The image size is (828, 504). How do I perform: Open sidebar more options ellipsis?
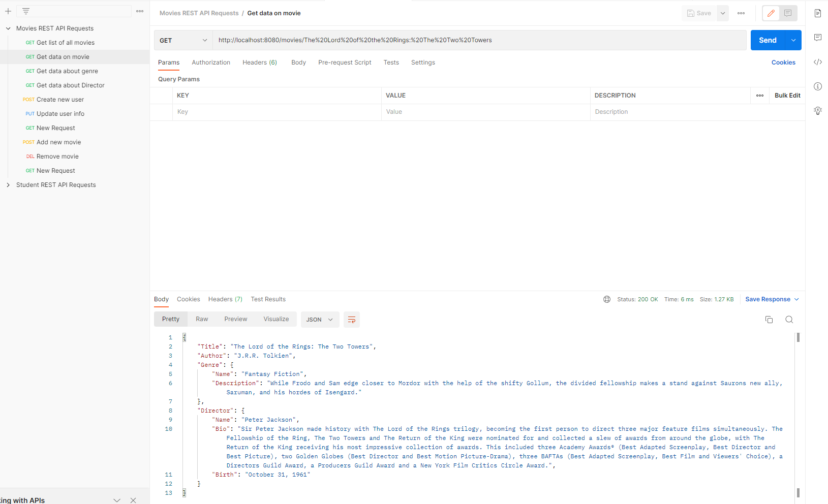click(x=140, y=11)
